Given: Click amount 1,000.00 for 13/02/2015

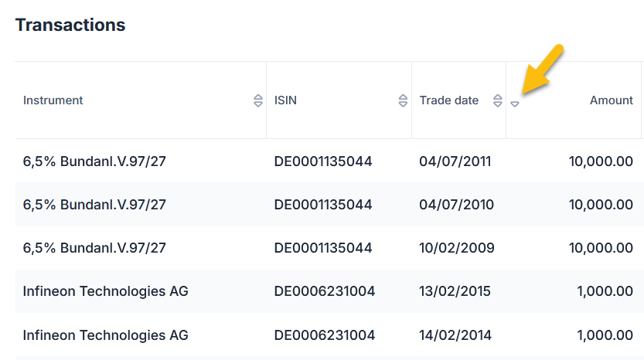Looking at the screenshot, I should 605,291.
